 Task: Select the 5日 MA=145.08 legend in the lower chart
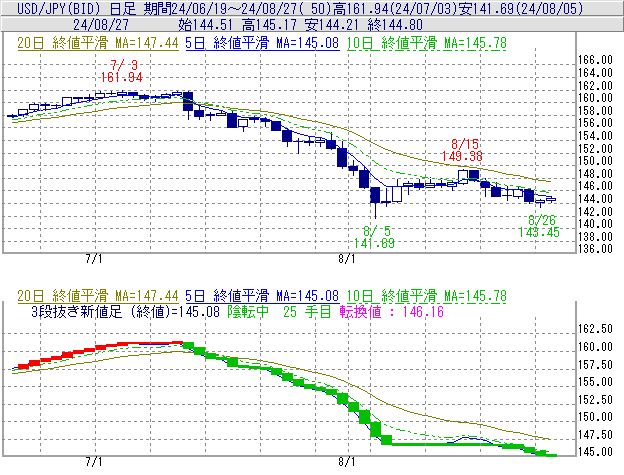(x=263, y=296)
